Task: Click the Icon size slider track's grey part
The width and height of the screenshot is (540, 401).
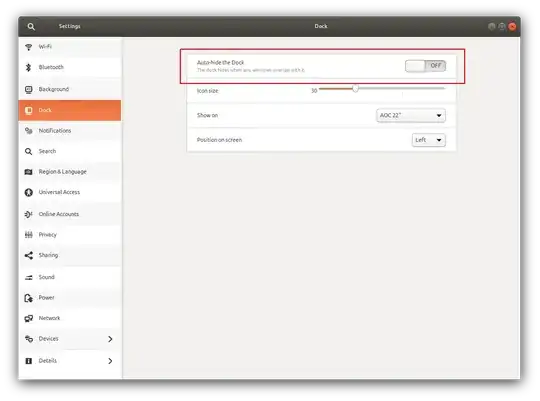Action: pyautogui.click(x=402, y=89)
